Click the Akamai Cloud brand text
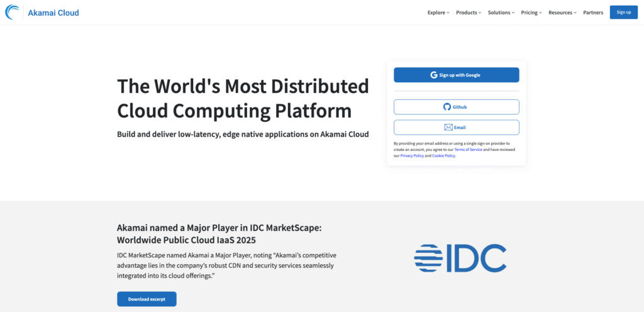644x312 pixels. [x=53, y=13]
